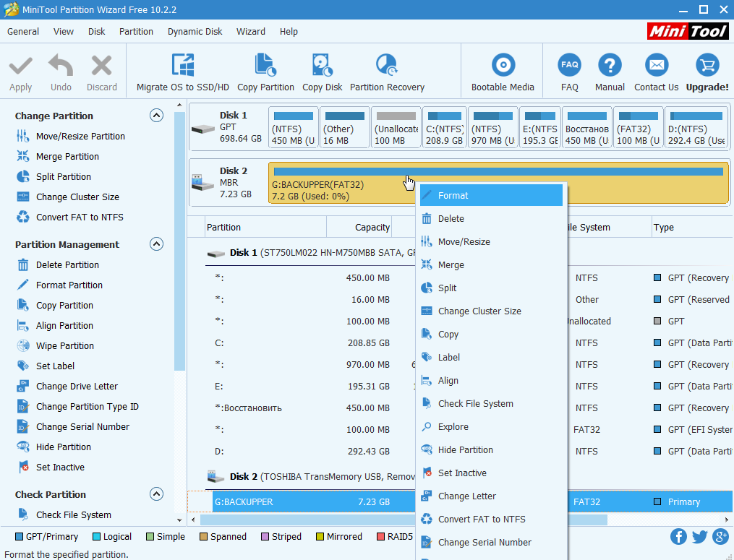The height and width of the screenshot is (560, 734).
Task: Select the C:(NTFS) partition block on Disk 1
Action: point(443,128)
